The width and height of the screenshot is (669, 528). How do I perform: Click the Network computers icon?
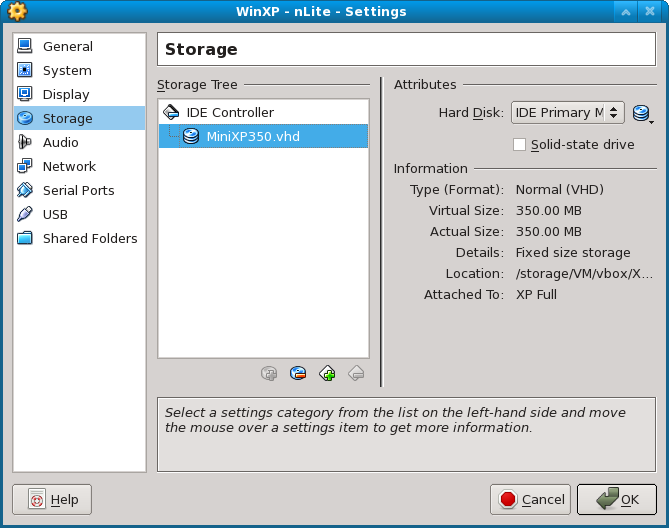click(x=25, y=165)
